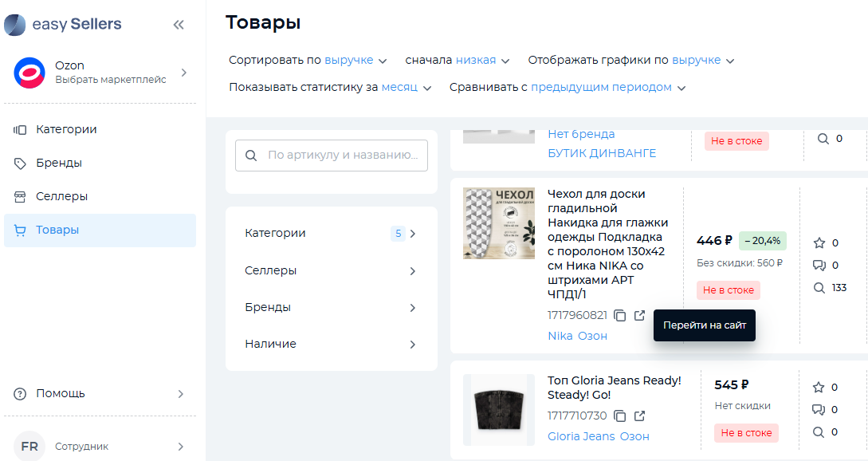Collapse the sidebar with double-chevron icon
Image resolution: width=868 pixels, height=461 pixels.
(x=179, y=25)
